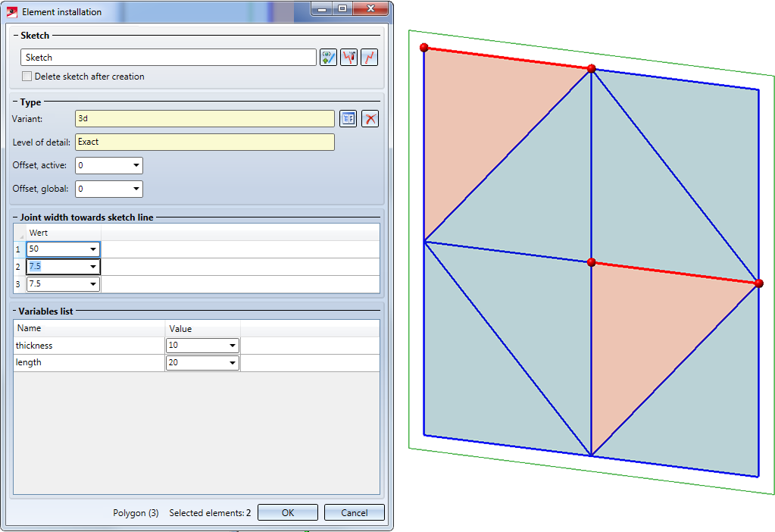Click the Sketch name input field

[167, 58]
